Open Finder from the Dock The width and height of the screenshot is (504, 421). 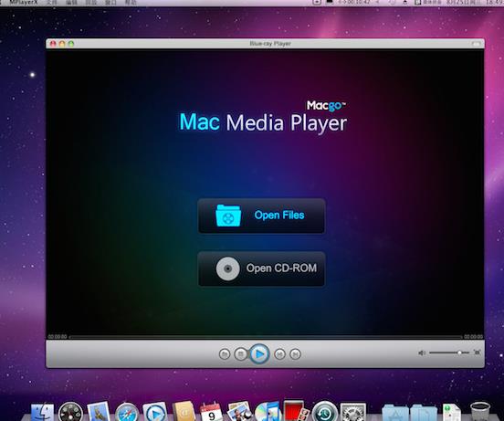coord(42,412)
